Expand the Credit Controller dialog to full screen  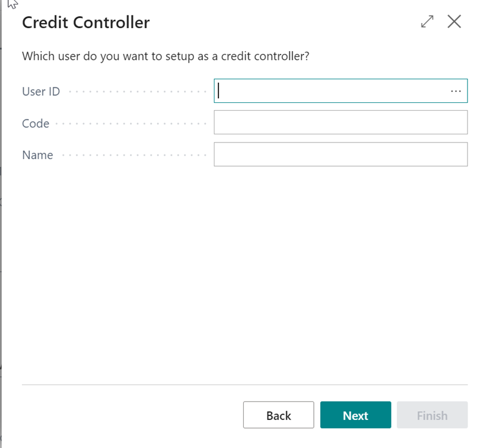[427, 22]
